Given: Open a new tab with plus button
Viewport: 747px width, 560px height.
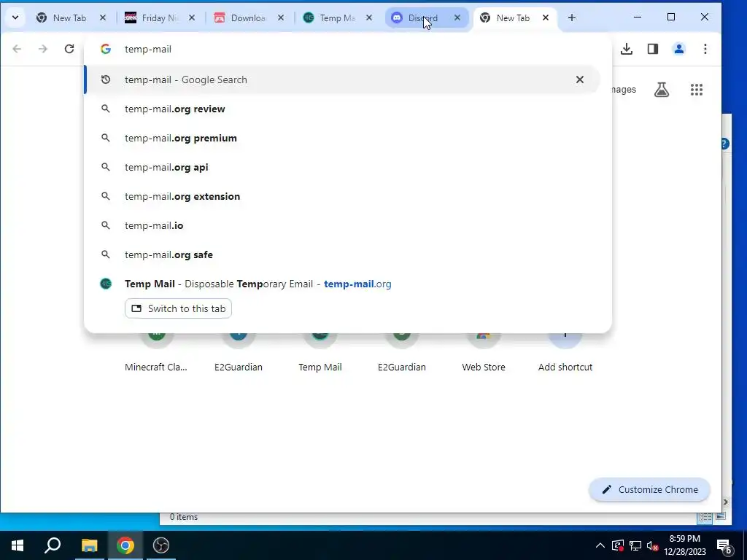Looking at the screenshot, I should pyautogui.click(x=572, y=17).
